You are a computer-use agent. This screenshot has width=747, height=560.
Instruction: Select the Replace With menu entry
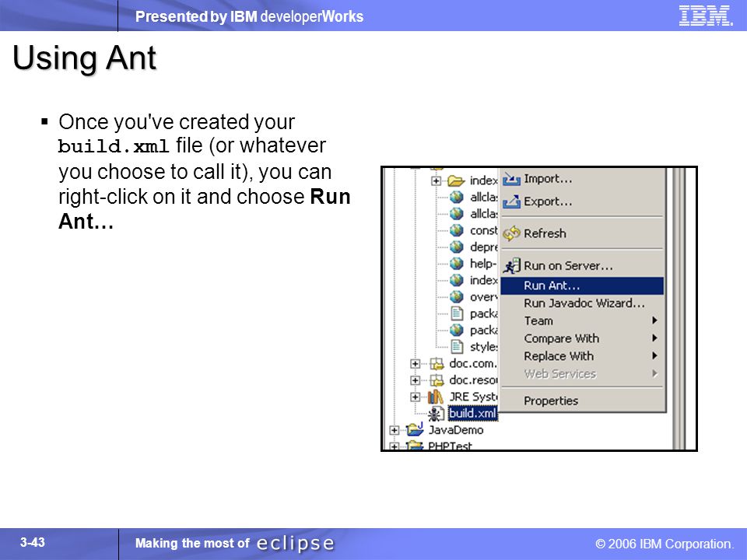(582, 356)
